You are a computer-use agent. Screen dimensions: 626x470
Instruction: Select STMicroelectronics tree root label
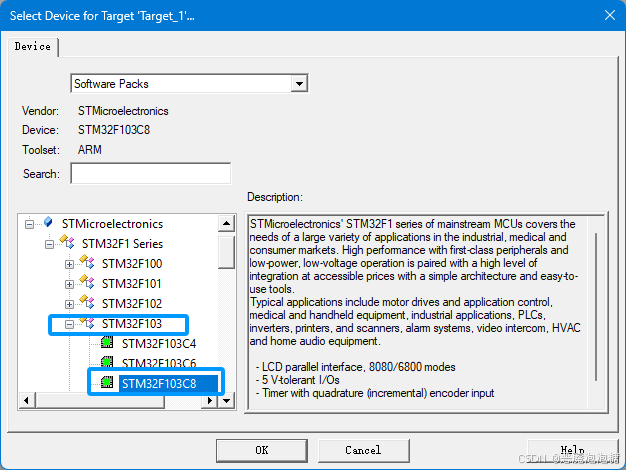click(x=112, y=224)
